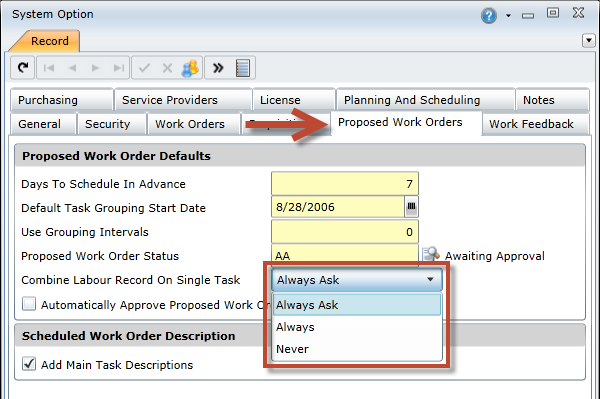The height and width of the screenshot is (399, 600).
Task: Open the blue help question icon
Action: click(x=489, y=16)
